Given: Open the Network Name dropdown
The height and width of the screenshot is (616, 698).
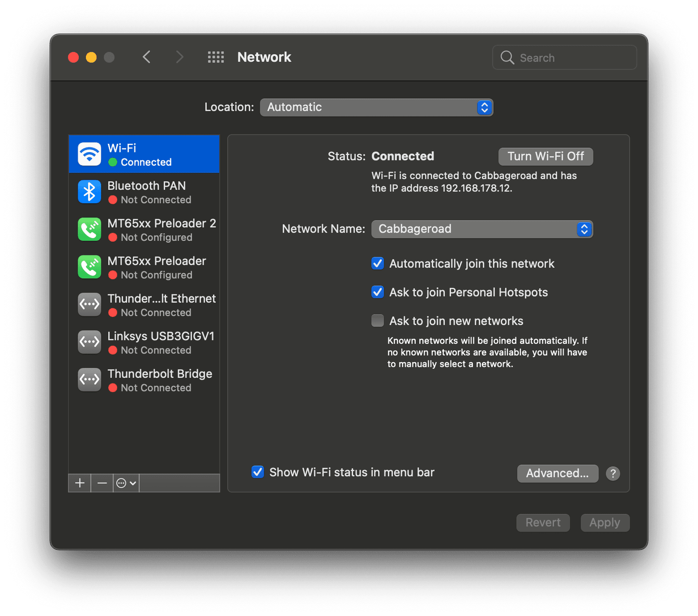Looking at the screenshot, I should 481,229.
